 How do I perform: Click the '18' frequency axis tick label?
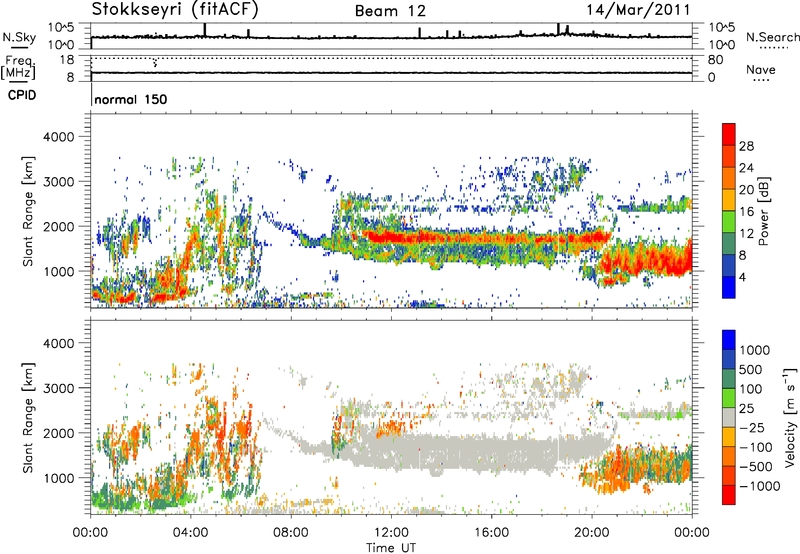coord(67,60)
